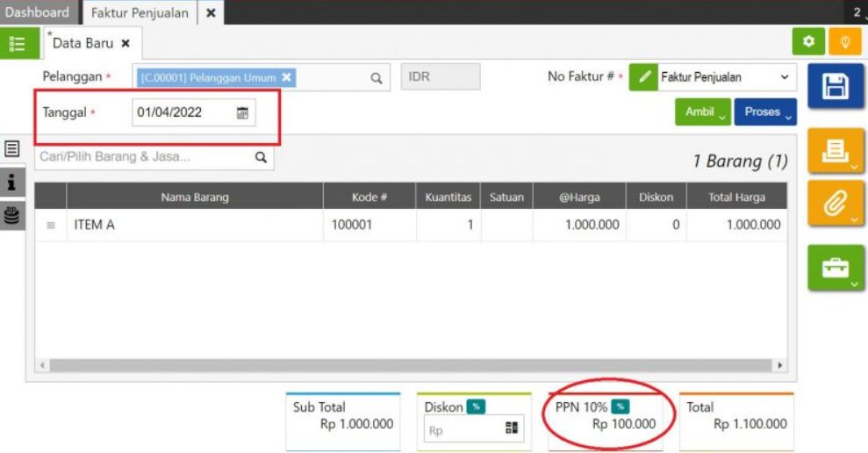Remove the Pelanggan Umum customer tag
This screenshot has width=868, height=453.
click(x=286, y=77)
